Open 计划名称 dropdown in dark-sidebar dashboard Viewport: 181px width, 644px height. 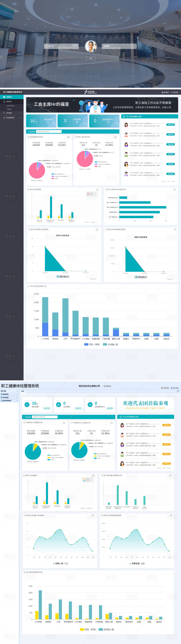(49, 132)
